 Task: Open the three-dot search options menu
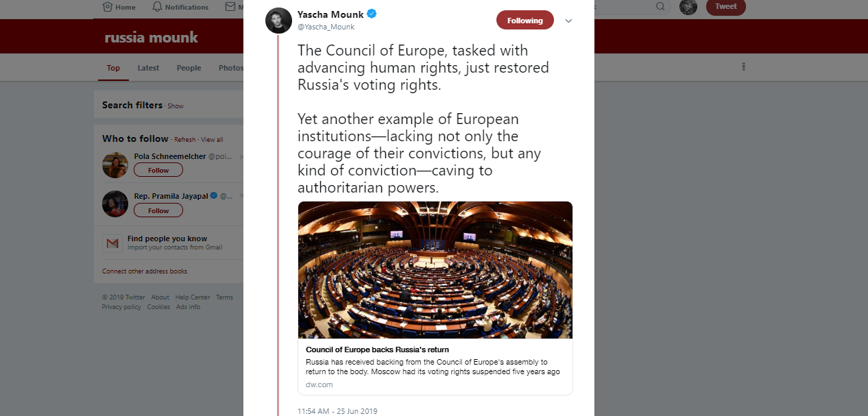pos(743,67)
